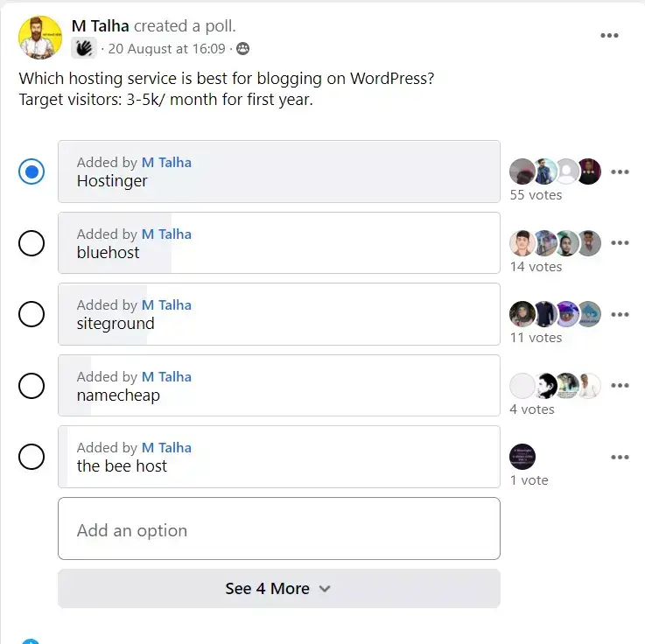
Task: Open options menu for the bee host
Action: tap(620, 457)
